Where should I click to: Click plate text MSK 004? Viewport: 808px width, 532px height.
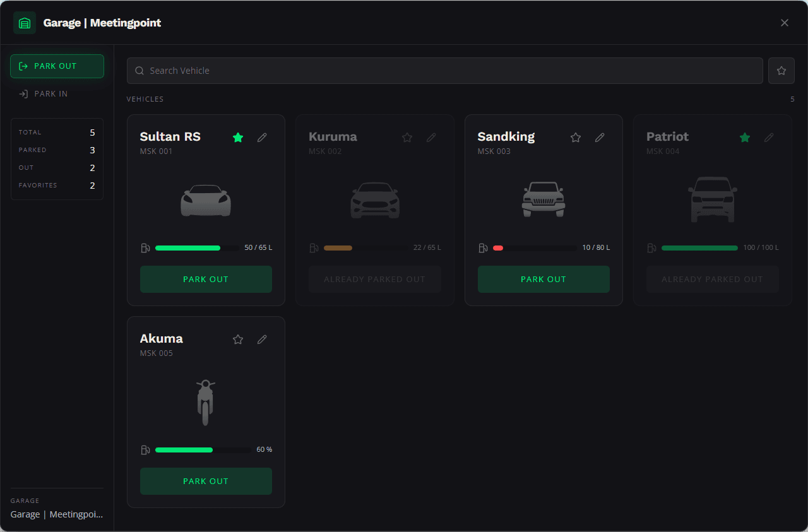pyautogui.click(x=663, y=151)
